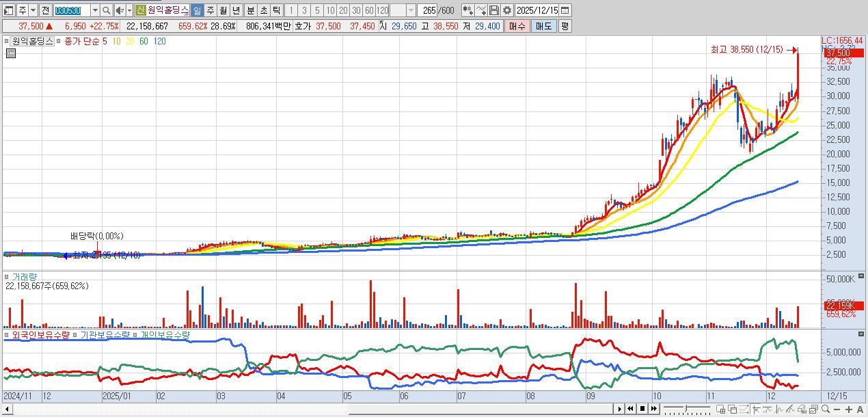Click the eraser with bars icon at bottom
Image resolution: width=868 pixels, height=417 pixels.
pos(802,409)
